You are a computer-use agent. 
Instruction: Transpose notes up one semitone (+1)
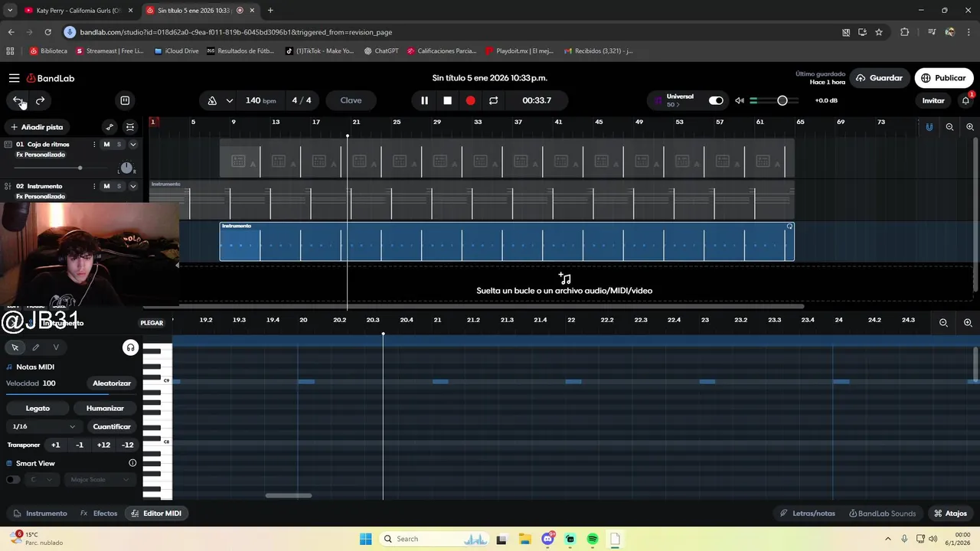55,445
